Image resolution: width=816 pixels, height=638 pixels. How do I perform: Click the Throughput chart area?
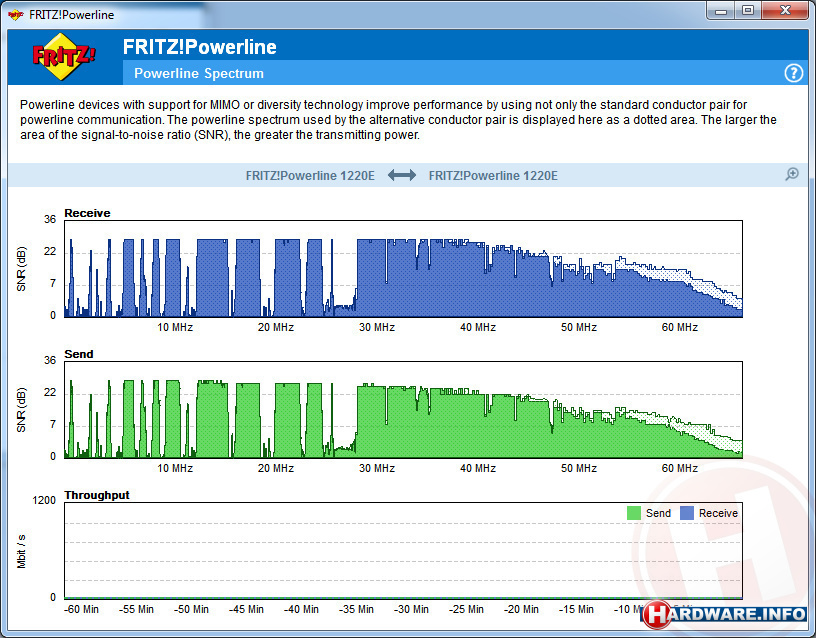coord(403,551)
